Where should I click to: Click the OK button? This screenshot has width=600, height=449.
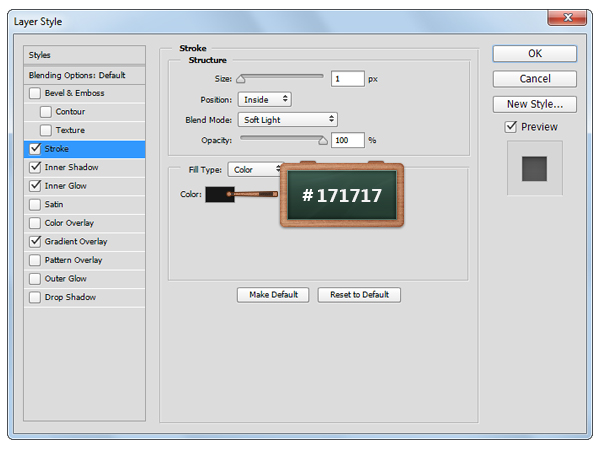(x=534, y=54)
